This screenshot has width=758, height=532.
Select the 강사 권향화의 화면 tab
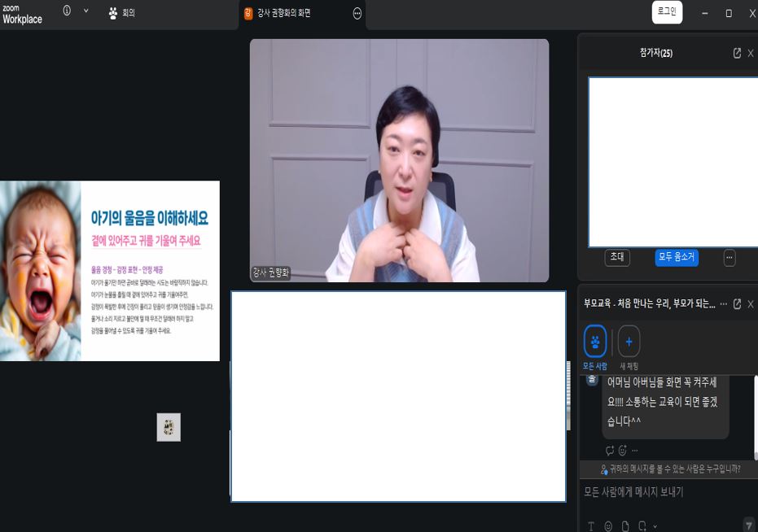click(283, 13)
